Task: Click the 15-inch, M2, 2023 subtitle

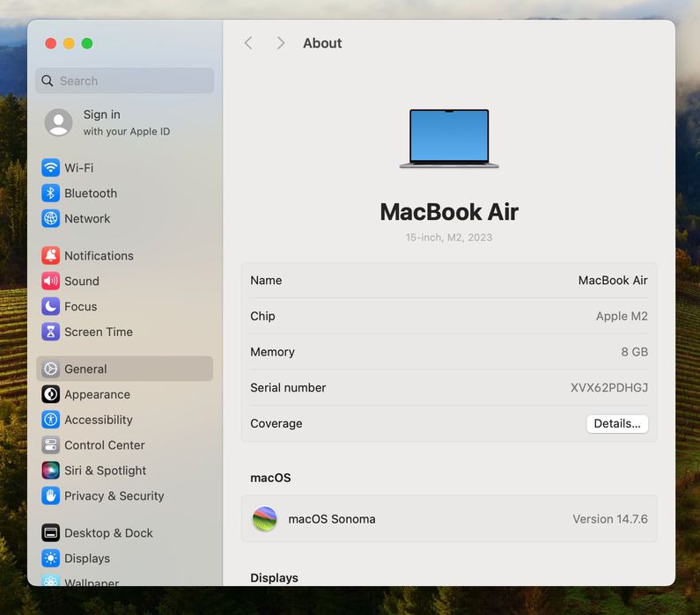Action: click(449, 238)
